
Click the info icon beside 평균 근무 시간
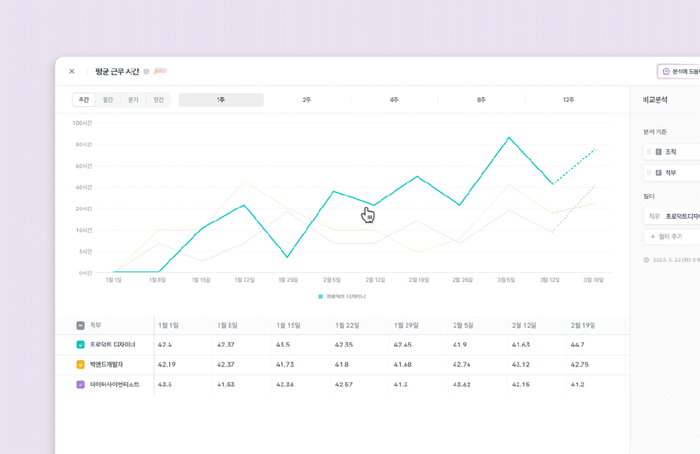146,71
